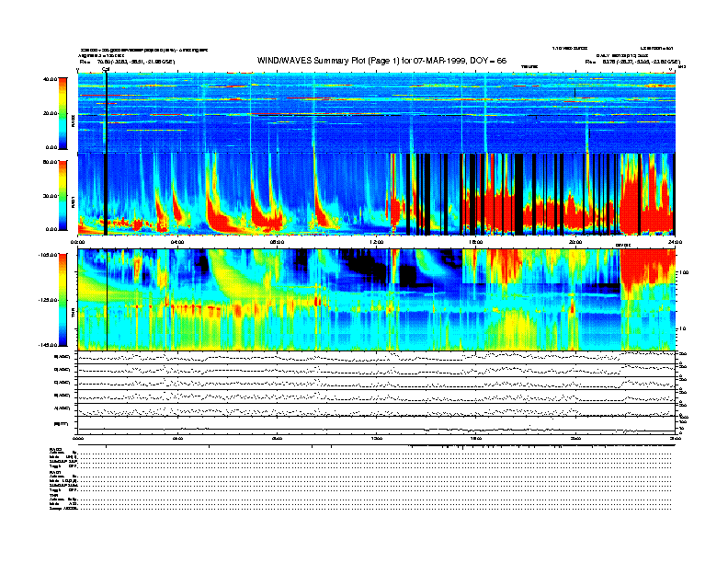Click the "-105.00" TNR scale label
The width and height of the screenshot is (728, 563).
(x=48, y=255)
